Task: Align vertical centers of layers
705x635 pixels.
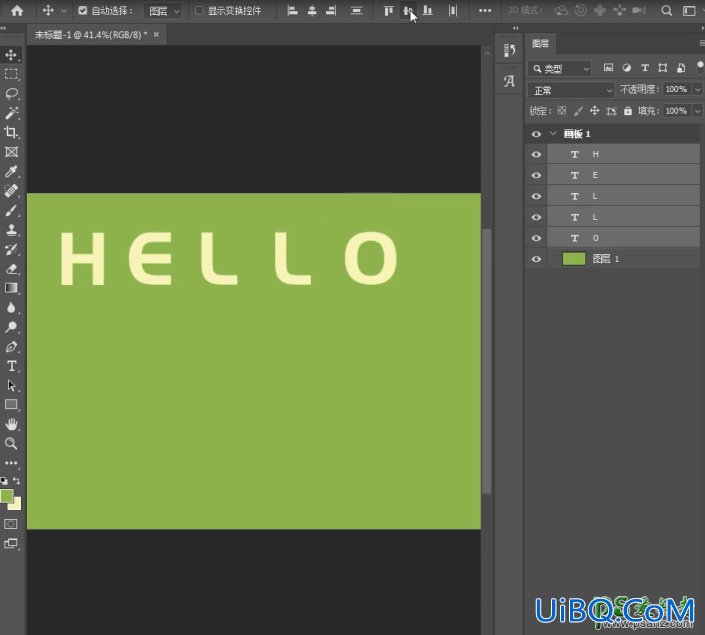Action: pyautogui.click(x=408, y=10)
